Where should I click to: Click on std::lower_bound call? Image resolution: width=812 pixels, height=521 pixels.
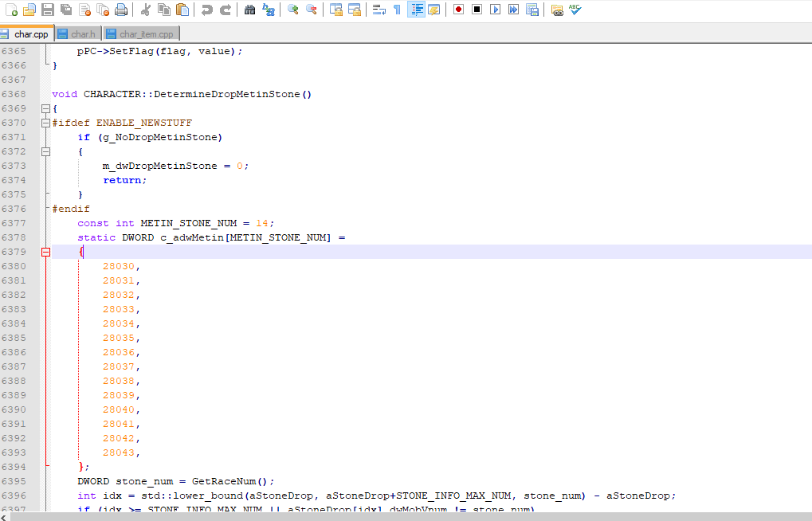pyautogui.click(x=192, y=496)
